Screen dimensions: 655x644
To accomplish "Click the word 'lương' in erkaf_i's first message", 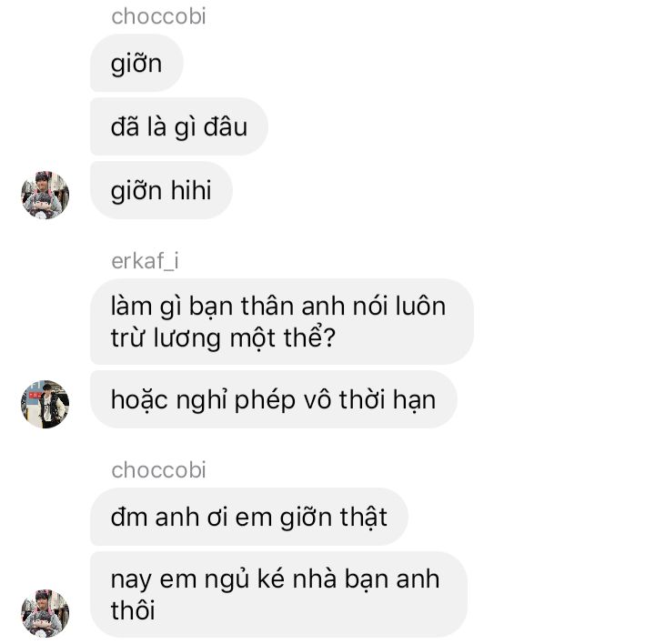I will (x=186, y=337).
